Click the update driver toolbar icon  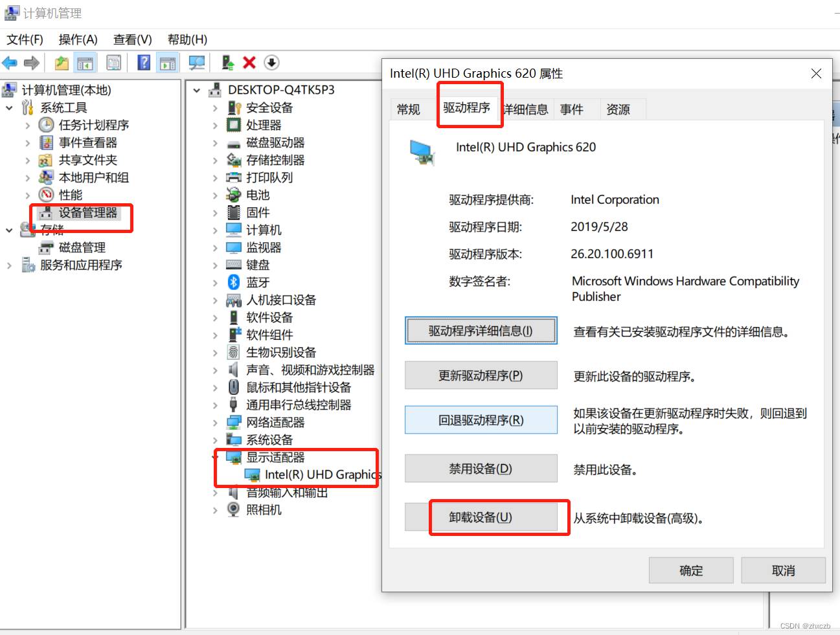[227, 63]
